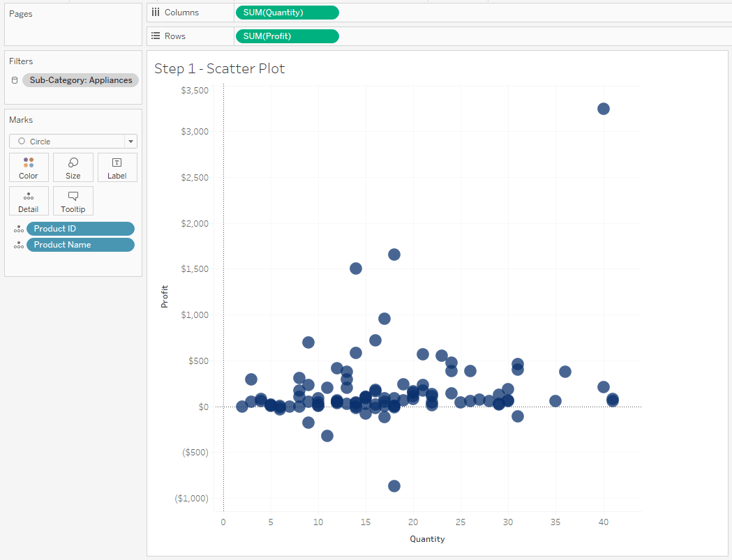732x560 pixels.
Task: Select the Label option in Marks
Action: point(117,167)
